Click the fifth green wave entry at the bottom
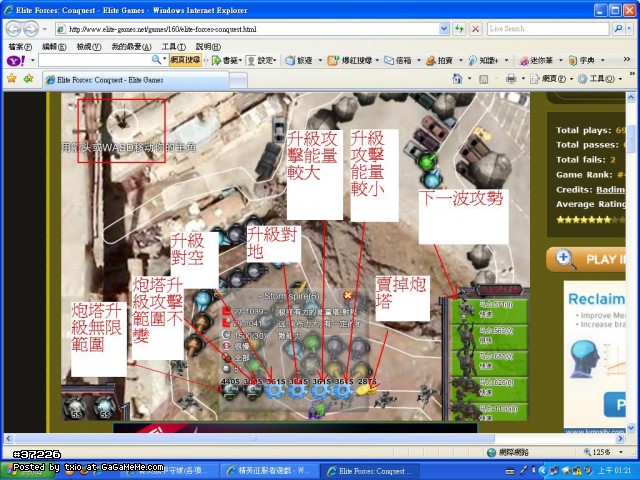640x480 pixels. coord(489,411)
